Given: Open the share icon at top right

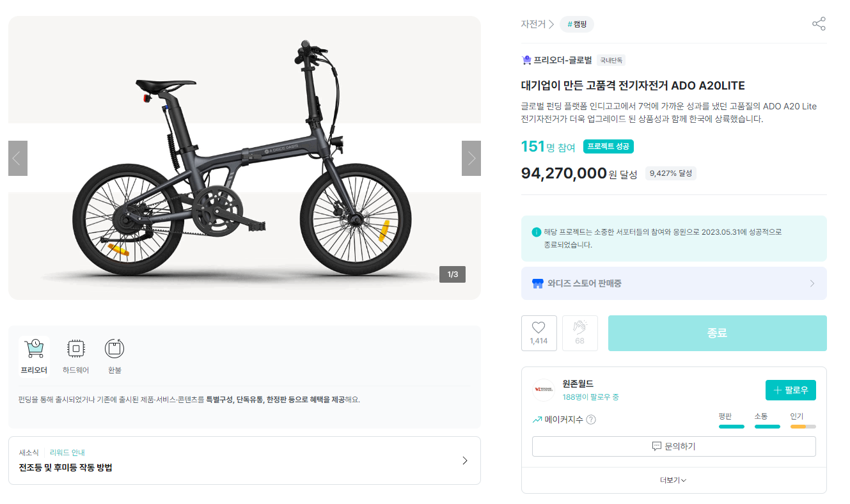Looking at the screenshot, I should (x=819, y=24).
